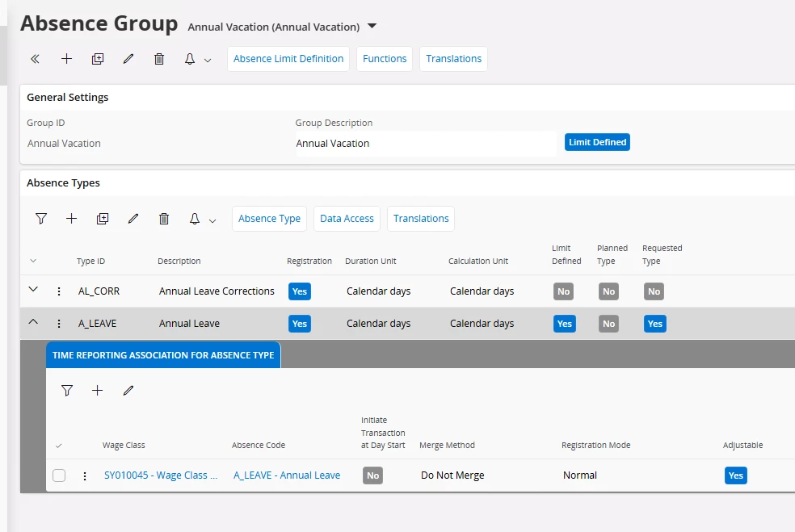Open the Time Reporting Association tab
This screenshot has width=795, height=532.
coord(163,354)
